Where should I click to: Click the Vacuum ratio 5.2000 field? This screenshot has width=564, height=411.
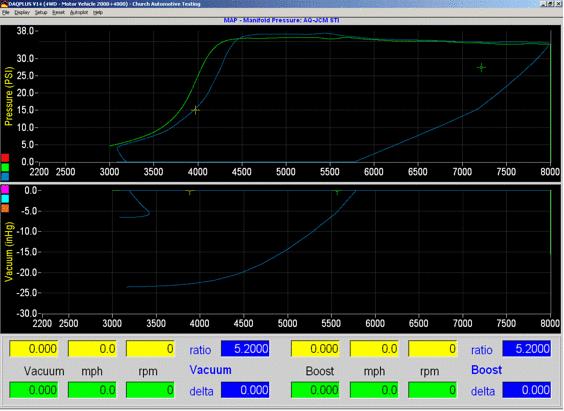245,349
